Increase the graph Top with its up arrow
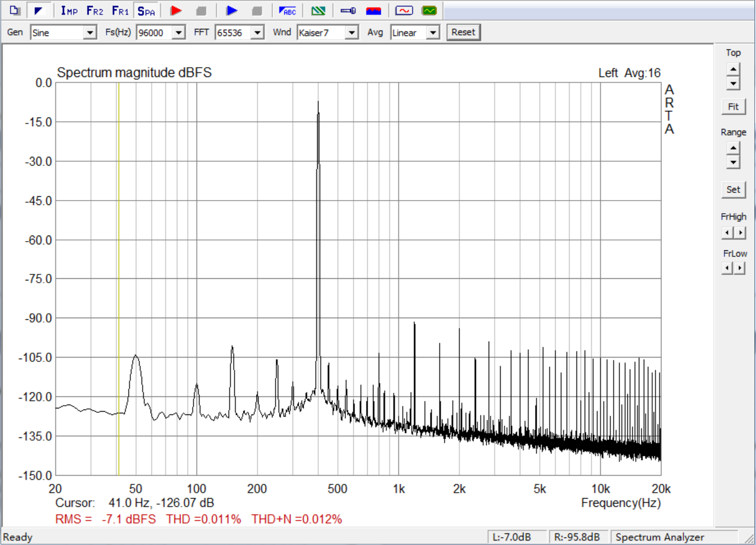The height and width of the screenshot is (545, 756). pyautogui.click(x=733, y=69)
